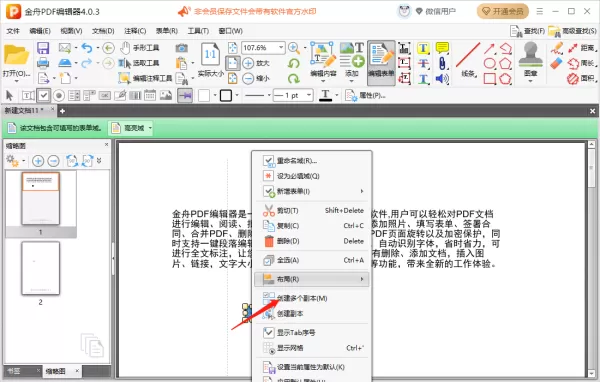Screen dimensions: 600x382
Task: Select the page 2 thumbnail
Action: point(41,268)
